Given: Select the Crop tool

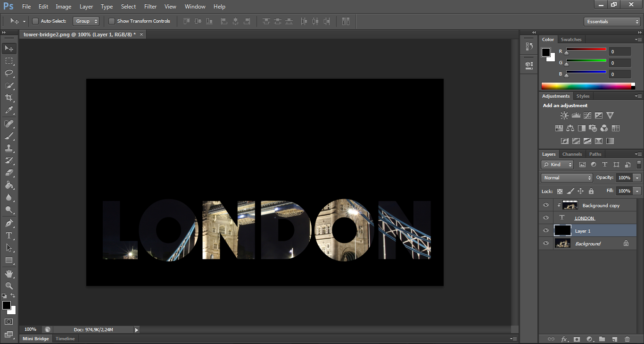Looking at the screenshot, I should coord(9,98).
